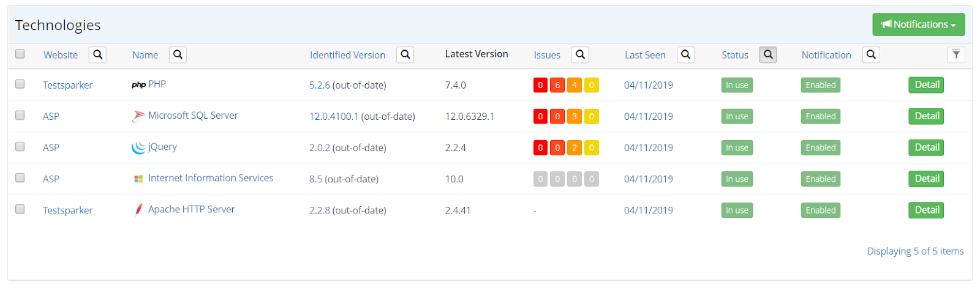Click the jQuery logo icon
Image resolution: width=980 pixels, height=290 pixels.
[138, 147]
